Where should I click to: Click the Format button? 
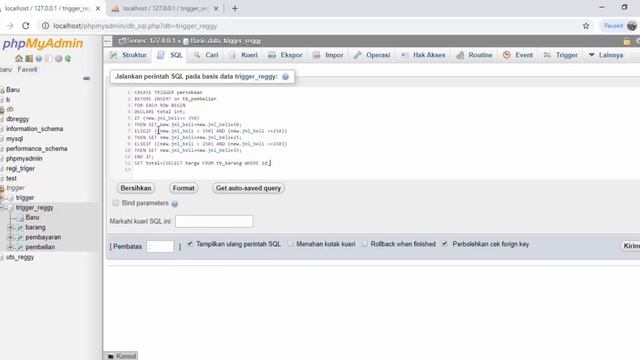tap(183, 188)
